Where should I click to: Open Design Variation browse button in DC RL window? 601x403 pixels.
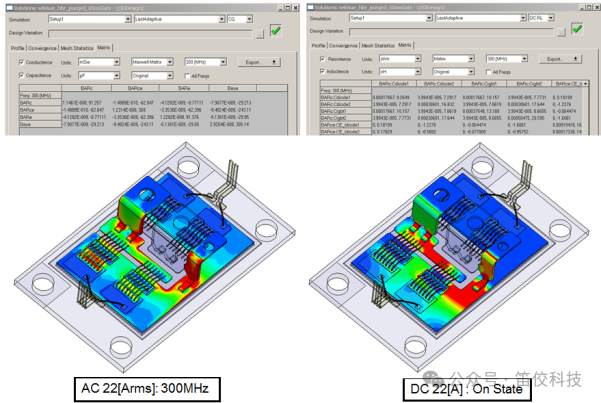click(561, 32)
